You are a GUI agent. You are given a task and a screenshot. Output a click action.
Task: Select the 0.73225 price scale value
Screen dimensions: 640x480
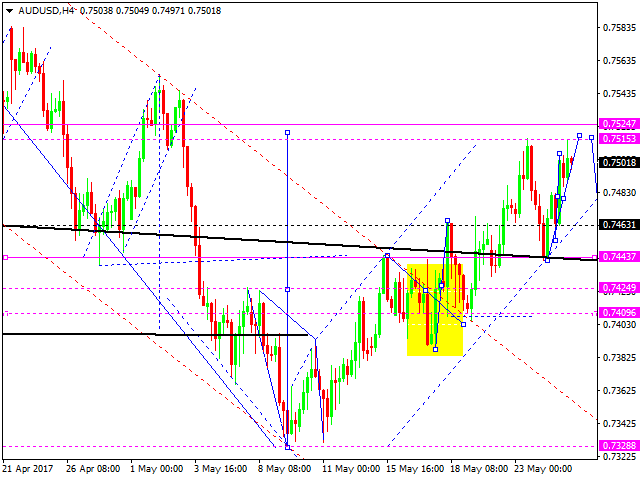(x=620, y=456)
